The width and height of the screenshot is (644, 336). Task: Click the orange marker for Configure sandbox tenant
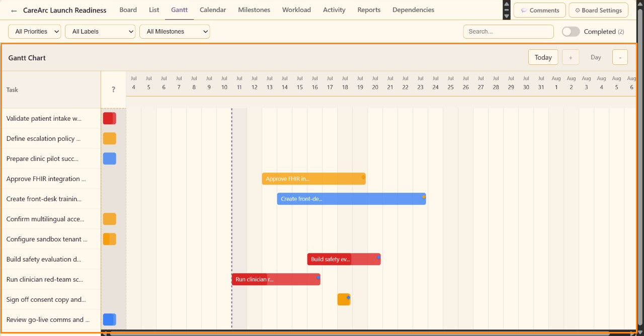tap(110, 239)
